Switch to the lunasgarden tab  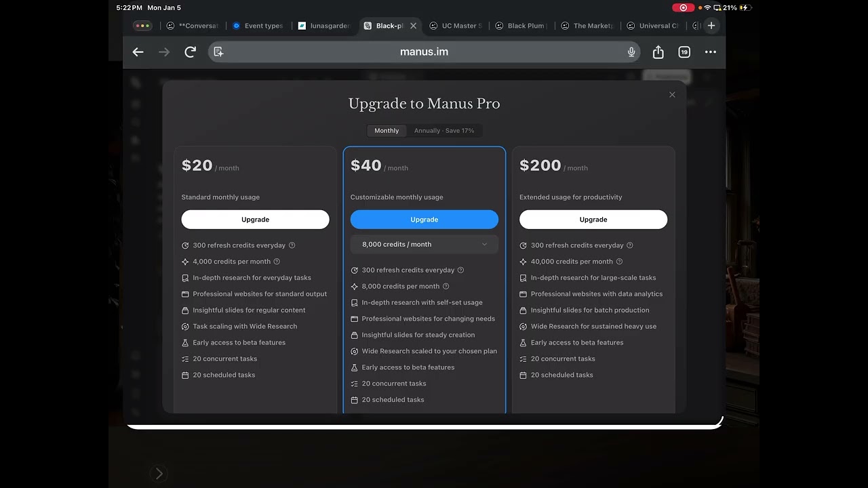[324, 26]
